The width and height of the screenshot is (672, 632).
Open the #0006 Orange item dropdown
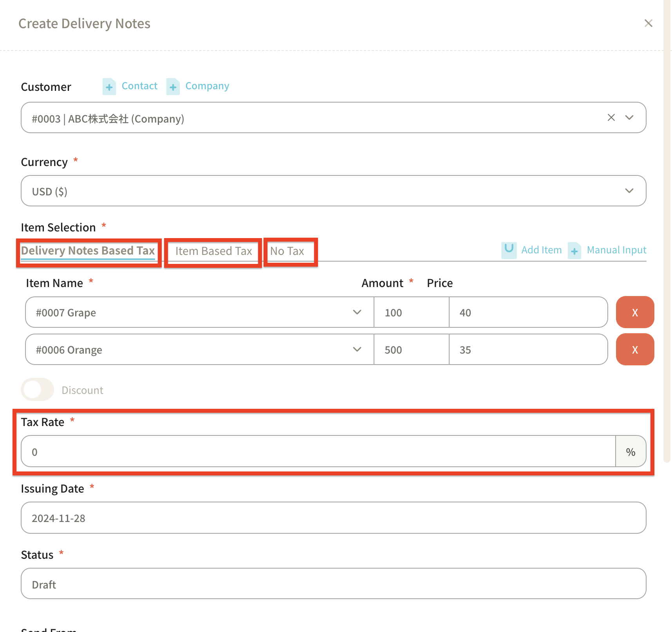pyautogui.click(x=357, y=349)
